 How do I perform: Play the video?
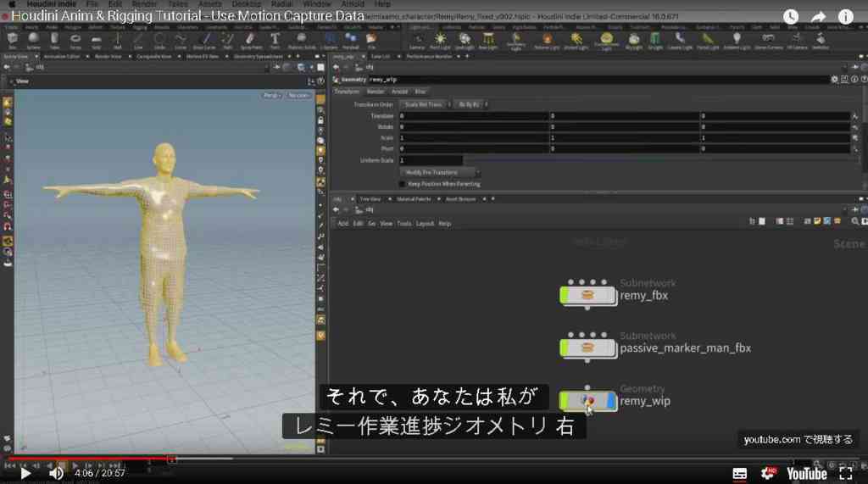click(25, 474)
